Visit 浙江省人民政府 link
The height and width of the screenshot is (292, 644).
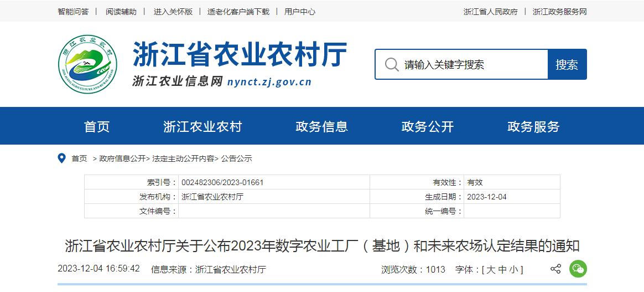(x=490, y=12)
